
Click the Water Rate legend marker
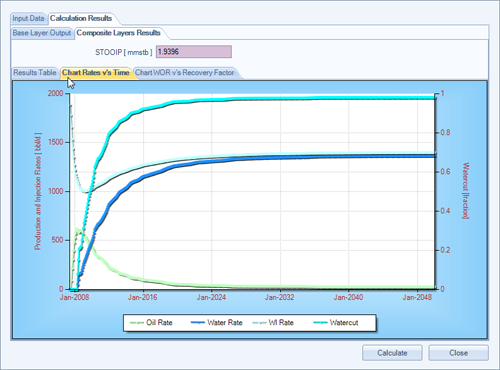198,323
